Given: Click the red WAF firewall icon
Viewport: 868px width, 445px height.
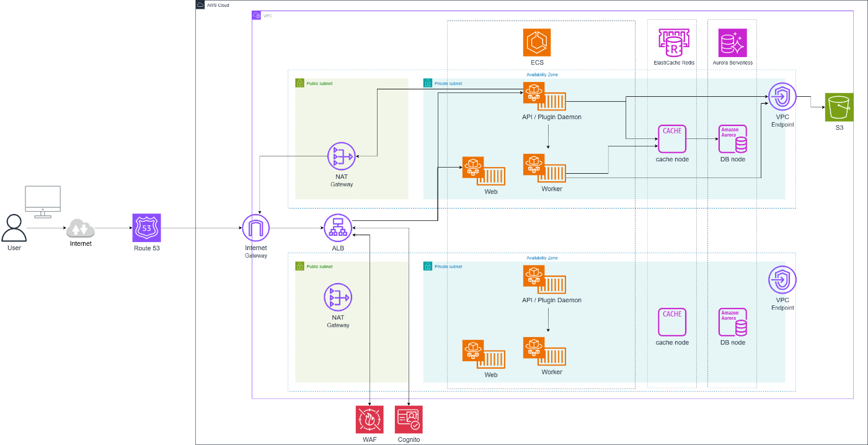Looking at the screenshot, I should tap(370, 420).
